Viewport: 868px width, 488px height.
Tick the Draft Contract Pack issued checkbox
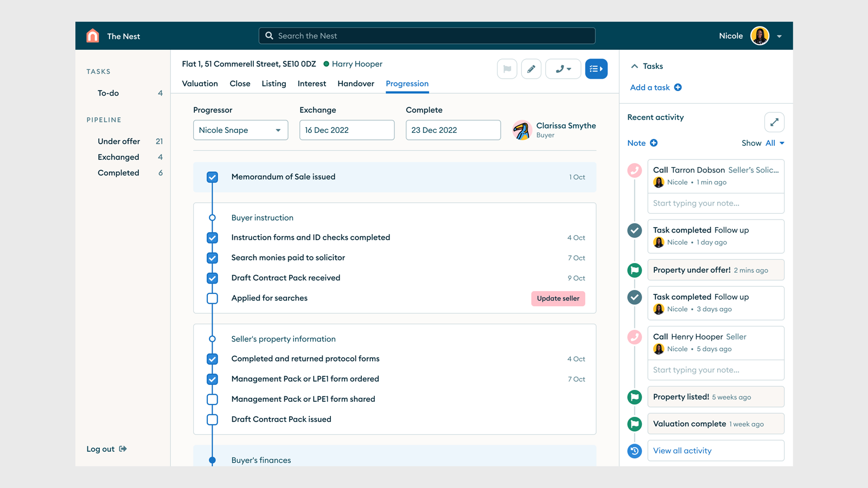point(212,420)
